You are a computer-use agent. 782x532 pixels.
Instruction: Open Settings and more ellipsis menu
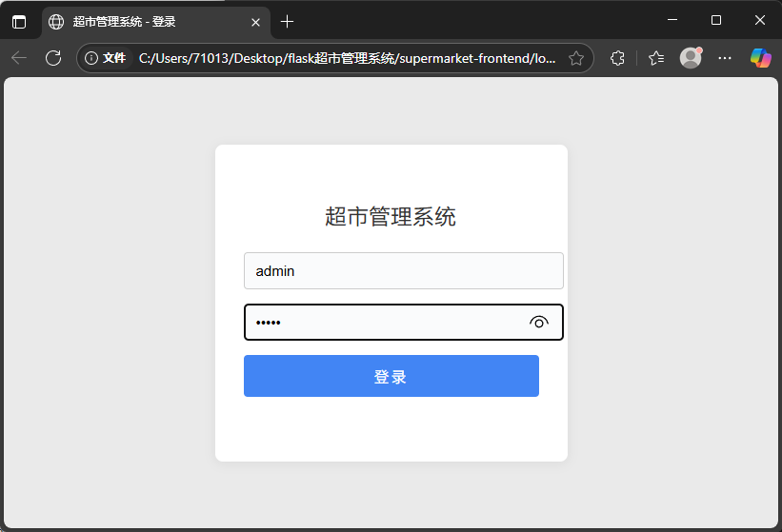(725, 58)
